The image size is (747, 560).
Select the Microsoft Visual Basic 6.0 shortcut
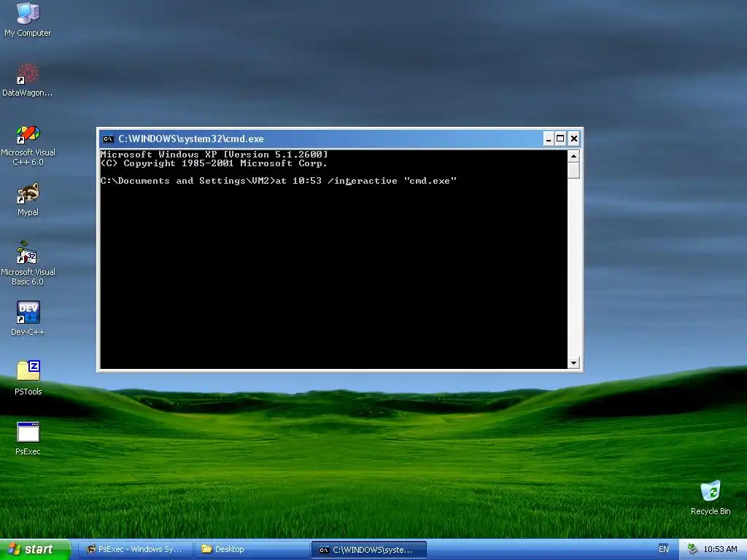[x=28, y=263]
